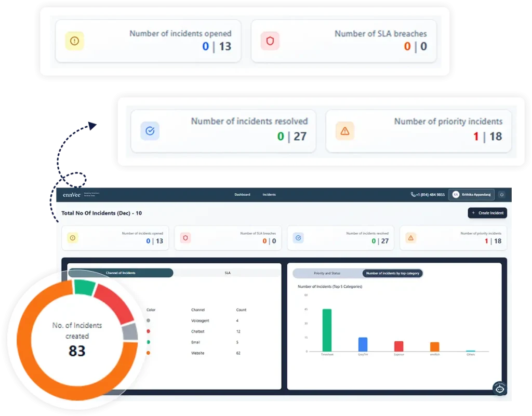Click the '0 | 13' value in the dashboard opened card
The height and width of the screenshot is (416, 532).
(155, 241)
